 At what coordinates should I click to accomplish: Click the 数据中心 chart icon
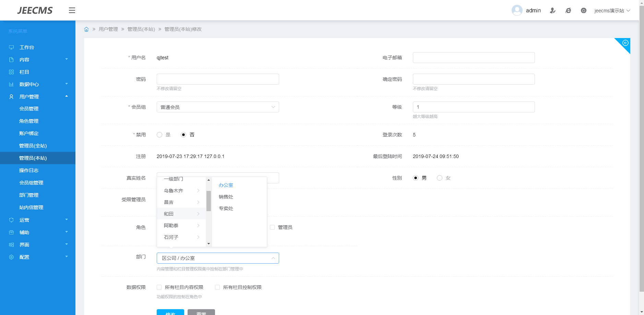pos(11,84)
